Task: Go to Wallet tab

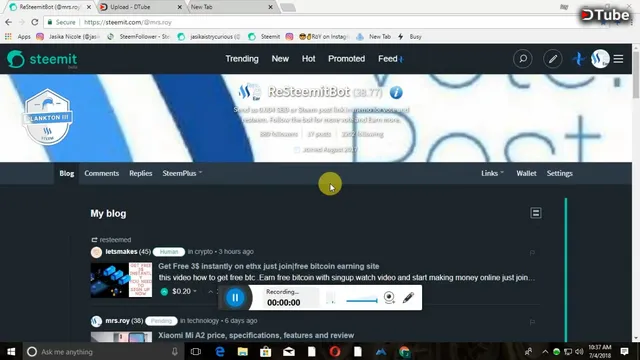Action: point(526,173)
